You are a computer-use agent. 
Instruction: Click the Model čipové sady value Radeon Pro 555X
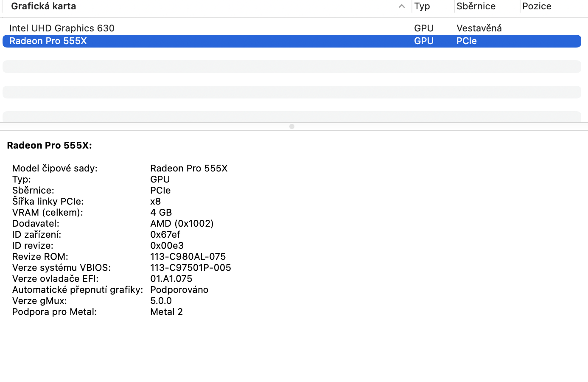pos(189,169)
